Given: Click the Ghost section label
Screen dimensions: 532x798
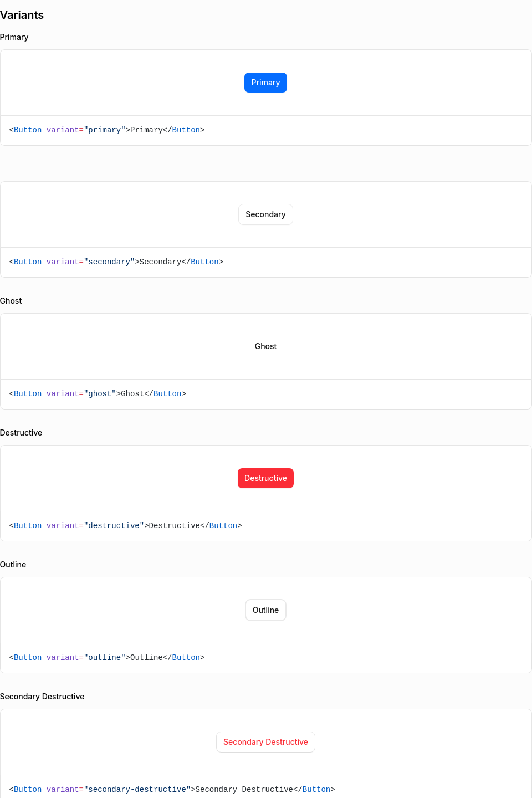Looking at the screenshot, I should pyautogui.click(x=11, y=301).
